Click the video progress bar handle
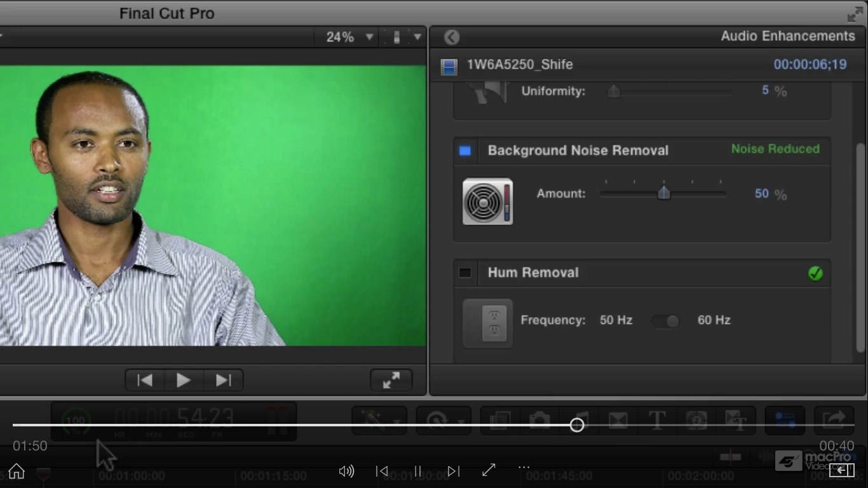The image size is (868, 488). click(577, 425)
